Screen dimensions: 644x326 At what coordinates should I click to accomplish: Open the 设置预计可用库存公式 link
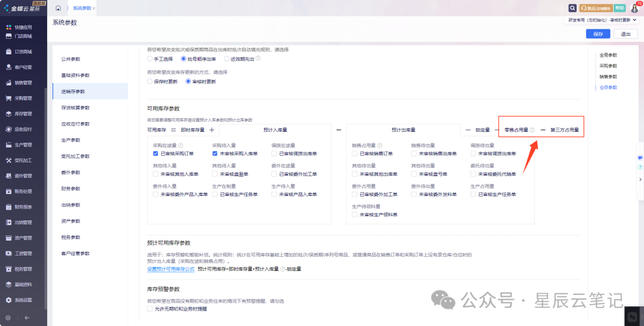(171, 269)
